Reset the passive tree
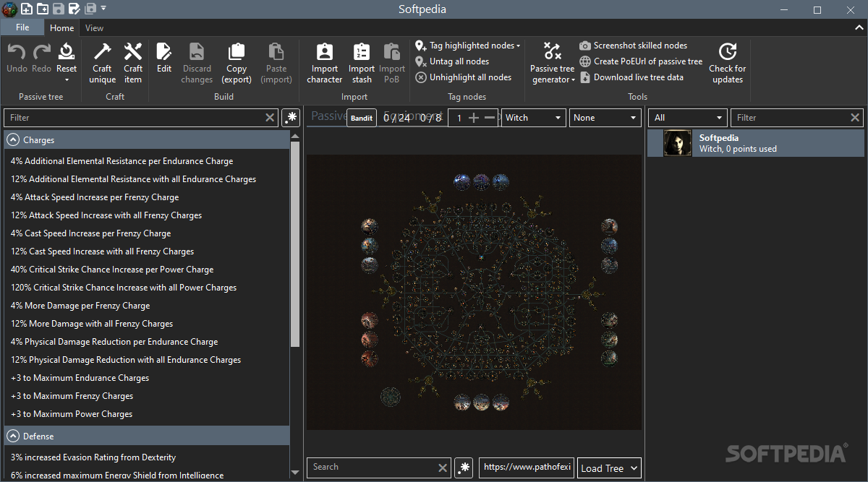 click(67, 62)
